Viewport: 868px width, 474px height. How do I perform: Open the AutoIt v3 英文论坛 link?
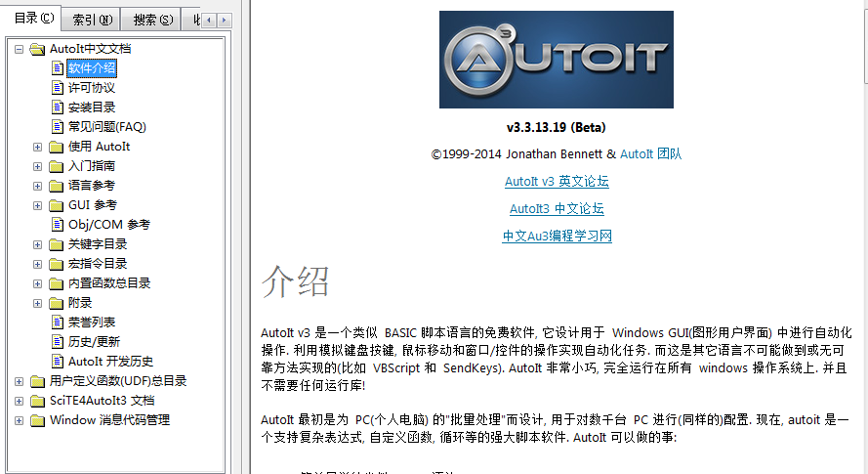pyautogui.click(x=557, y=181)
